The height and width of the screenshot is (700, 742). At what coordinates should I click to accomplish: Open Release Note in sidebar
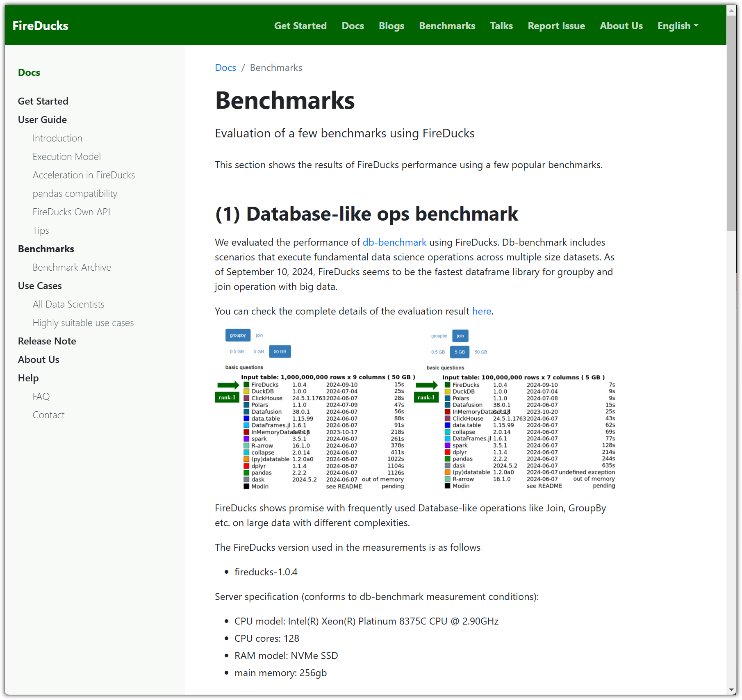(47, 341)
